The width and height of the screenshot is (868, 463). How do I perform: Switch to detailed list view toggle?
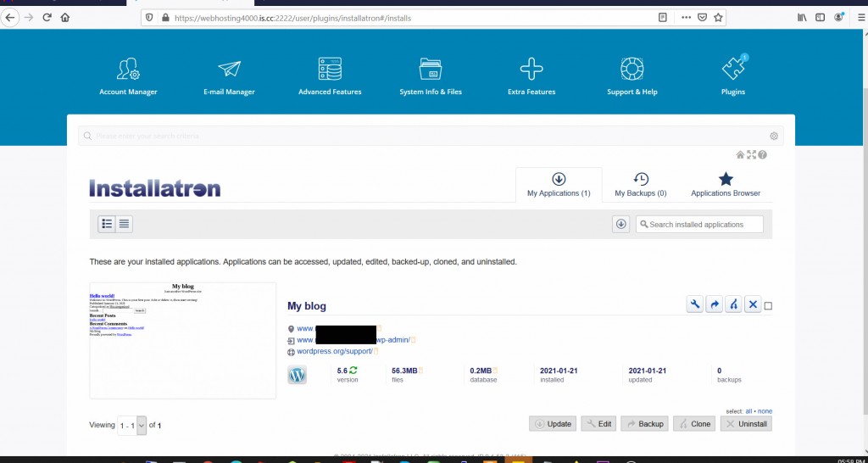coord(107,224)
